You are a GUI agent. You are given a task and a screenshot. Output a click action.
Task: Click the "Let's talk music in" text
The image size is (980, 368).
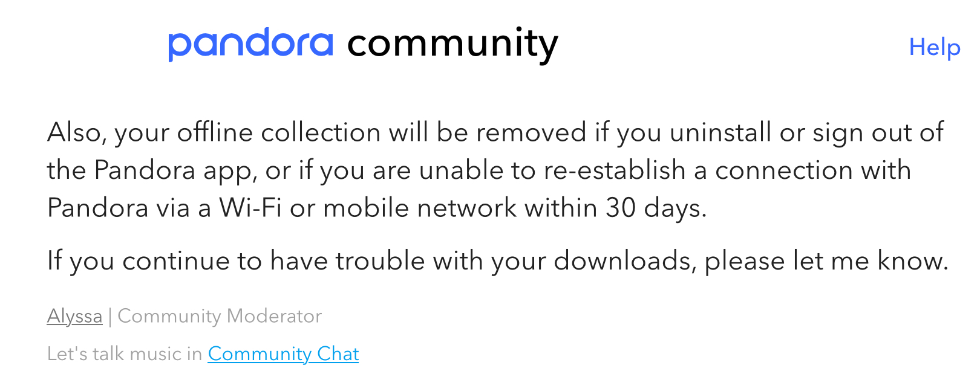tap(125, 353)
